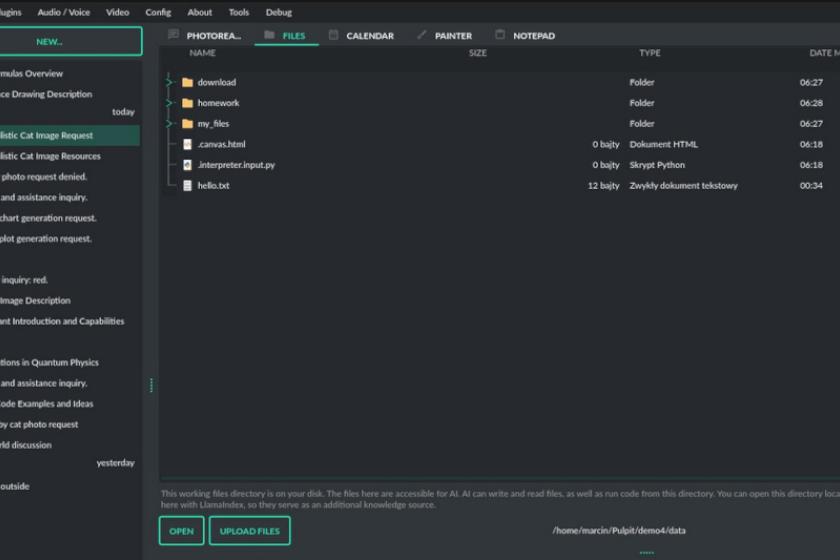840x560 pixels.
Task: Open the Tools menu
Action: (238, 12)
